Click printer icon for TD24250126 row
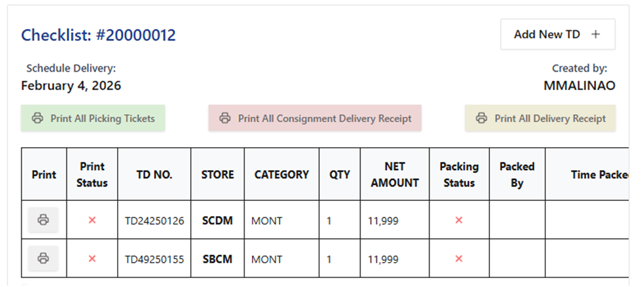Screen dimensions: 644x287 43,220
